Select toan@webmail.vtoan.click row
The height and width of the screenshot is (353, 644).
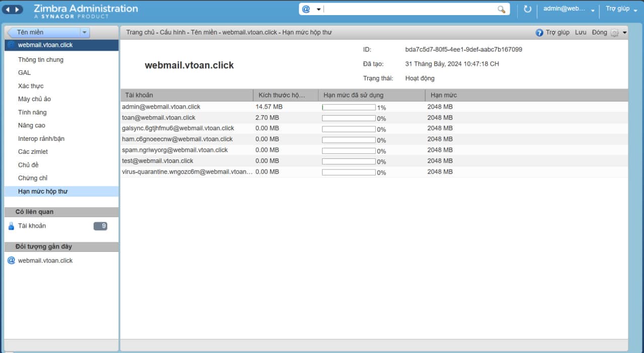tap(374, 118)
